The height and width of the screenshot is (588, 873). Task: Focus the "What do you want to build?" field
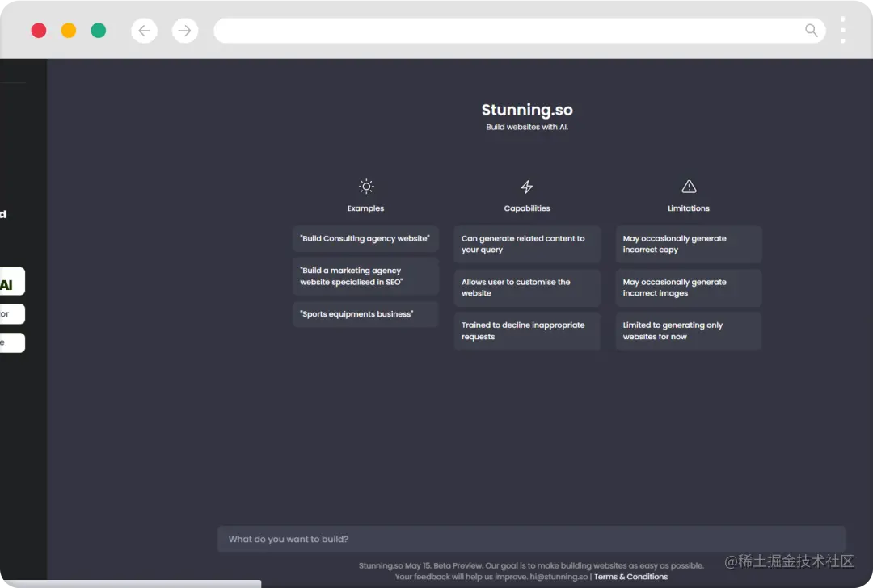531,539
